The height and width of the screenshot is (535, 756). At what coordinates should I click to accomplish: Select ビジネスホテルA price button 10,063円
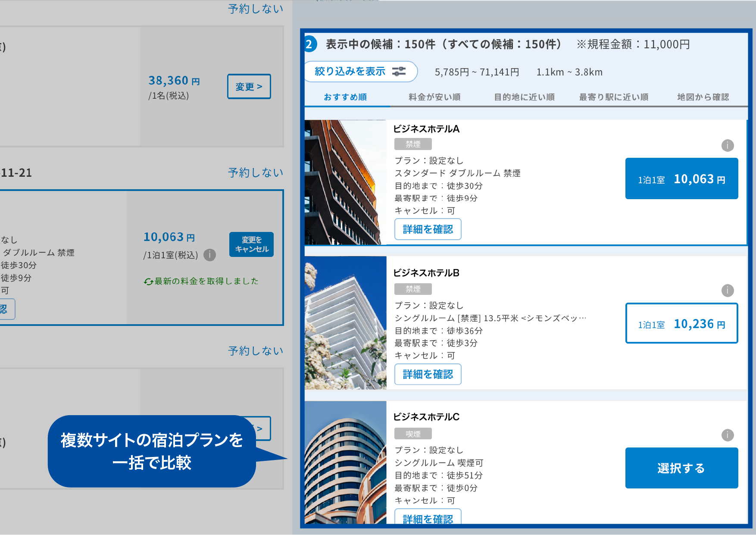681,178
